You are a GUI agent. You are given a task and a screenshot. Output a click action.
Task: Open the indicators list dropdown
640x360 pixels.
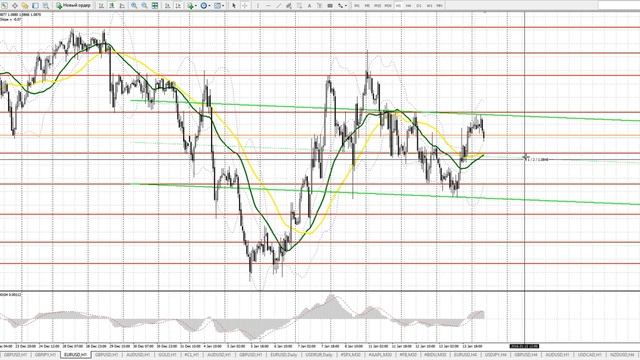pos(192,6)
